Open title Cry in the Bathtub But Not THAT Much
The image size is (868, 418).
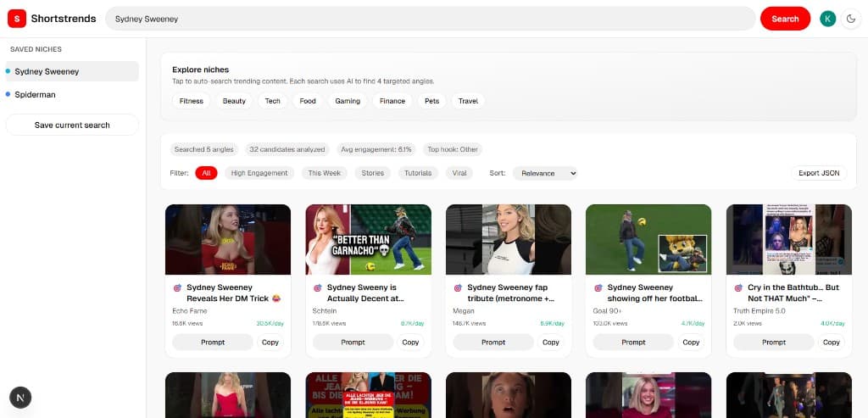pyautogui.click(x=793, y=293)
